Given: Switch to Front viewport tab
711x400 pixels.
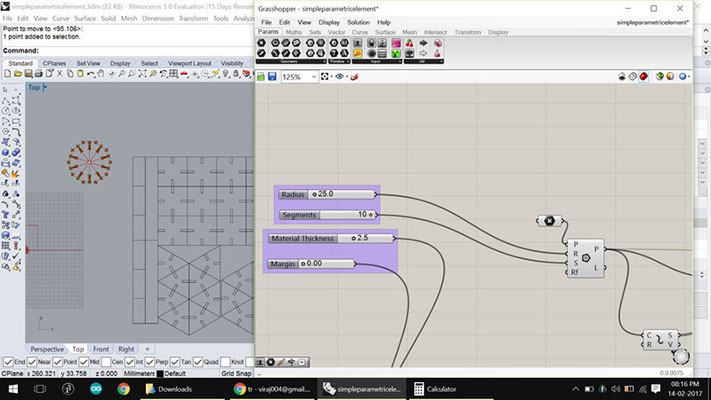Looking at the screenshot, I should (x=101, y=349).
